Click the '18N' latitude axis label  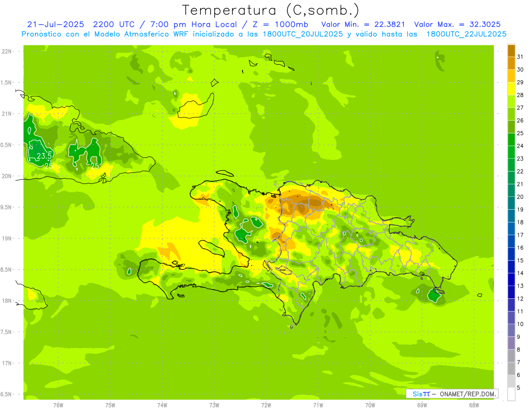[7, 301]
